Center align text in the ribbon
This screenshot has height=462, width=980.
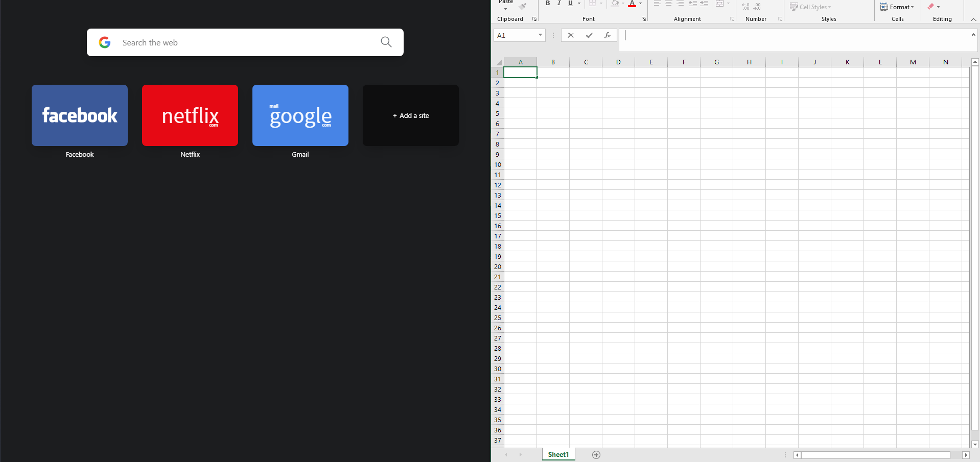pos(668,4)
